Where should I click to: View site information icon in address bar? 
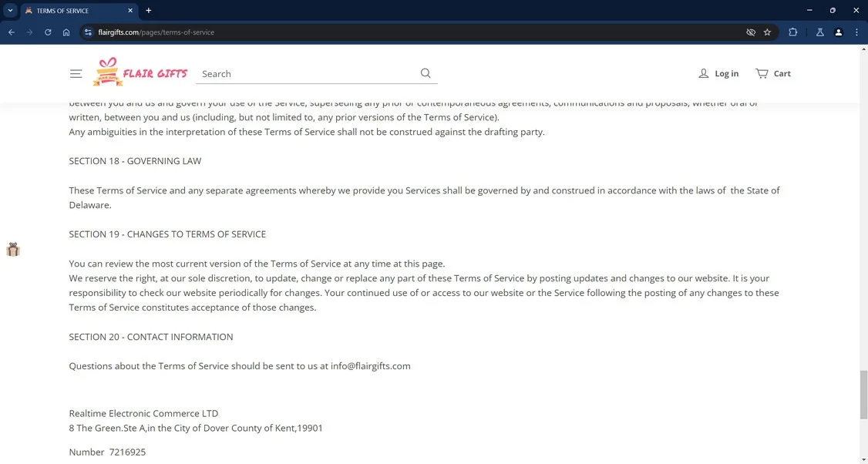[x=88, y=32]
